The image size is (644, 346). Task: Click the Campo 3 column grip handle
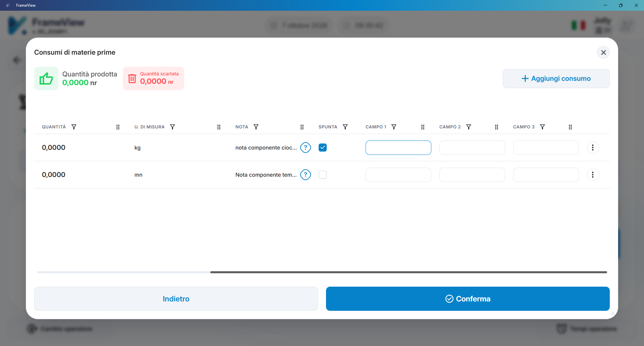click(x=570, y=127)
